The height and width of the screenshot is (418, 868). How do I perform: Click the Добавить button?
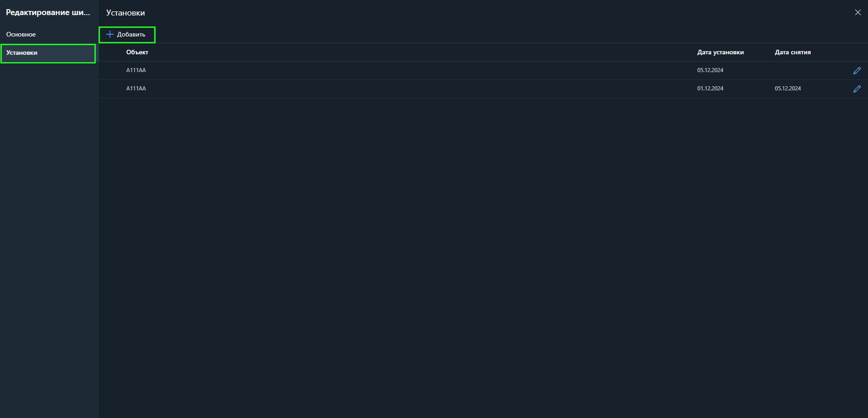pos(127,34)
